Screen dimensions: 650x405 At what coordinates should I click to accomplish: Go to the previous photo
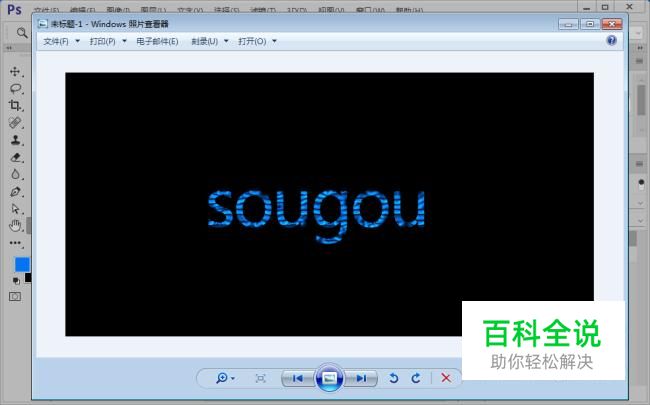[x=298, y=378]
